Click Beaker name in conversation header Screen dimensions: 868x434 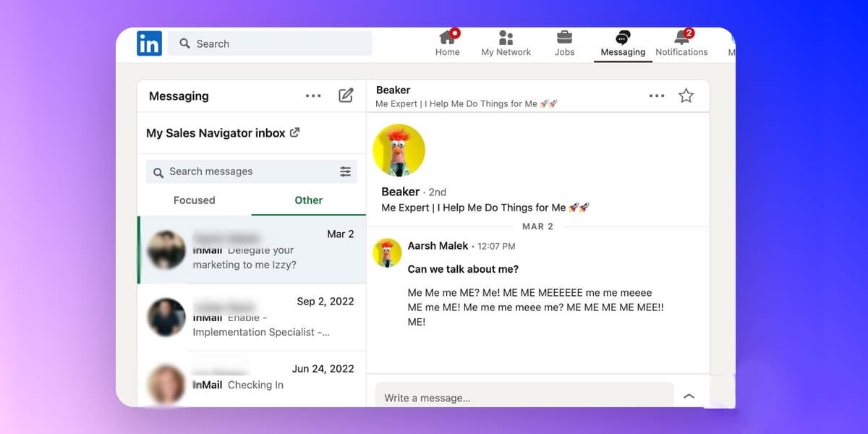[x=393, y=90]
